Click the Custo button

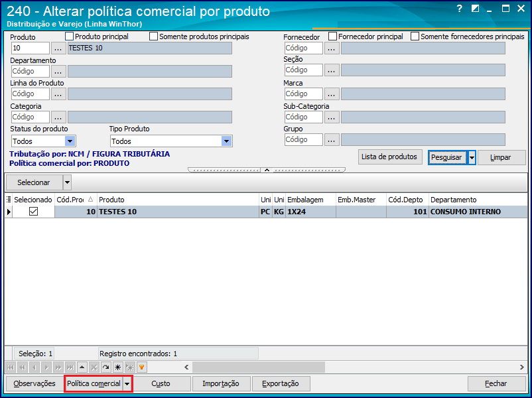tap(161, 384)
